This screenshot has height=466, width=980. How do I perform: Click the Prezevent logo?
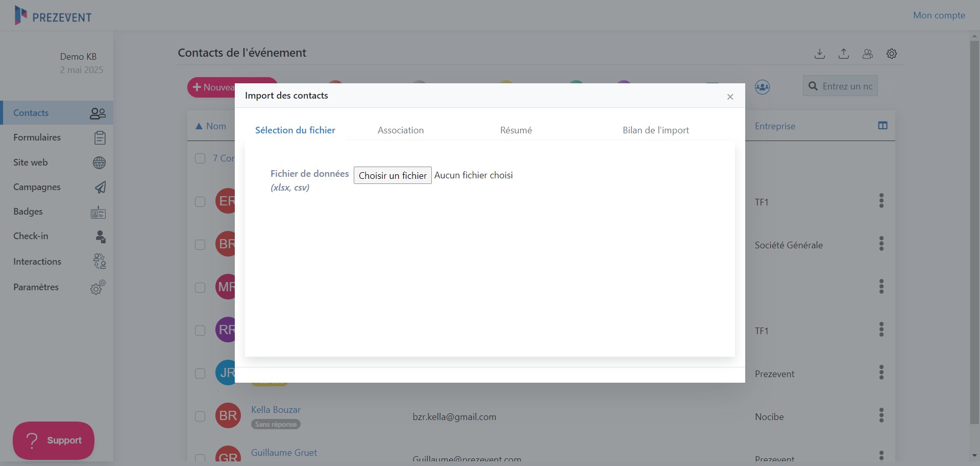coord(53,16)
